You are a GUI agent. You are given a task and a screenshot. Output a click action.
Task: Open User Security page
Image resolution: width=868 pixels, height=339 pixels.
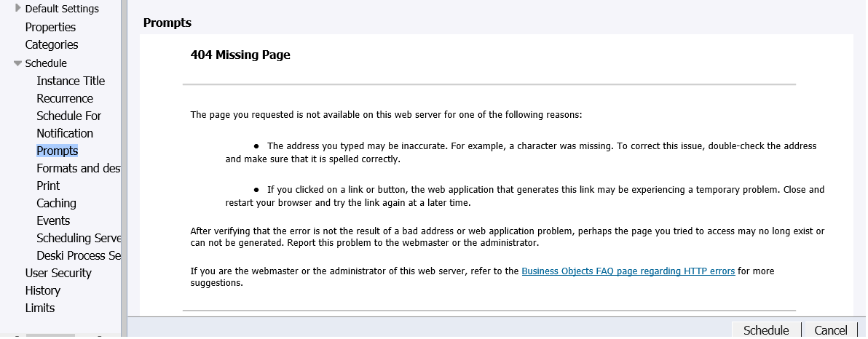(58, 274)
